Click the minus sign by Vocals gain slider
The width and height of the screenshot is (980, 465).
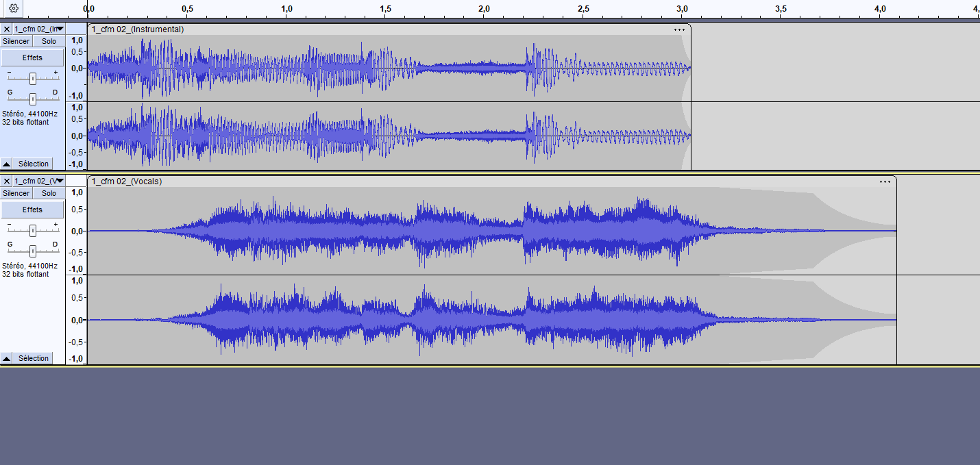(9, 224)
